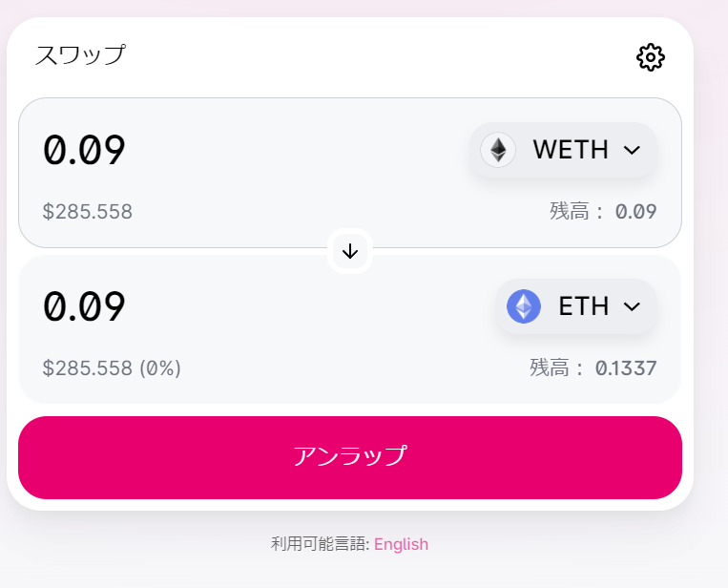Click the 利用可能言語 label text
Screen dimensions: 728x588
click(x=320, y=544)
